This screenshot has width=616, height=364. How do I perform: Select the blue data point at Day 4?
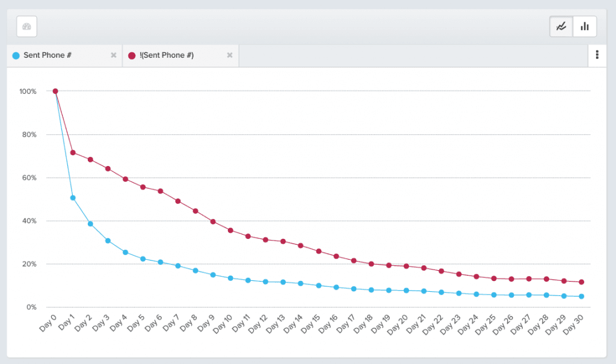coord(125,252)
